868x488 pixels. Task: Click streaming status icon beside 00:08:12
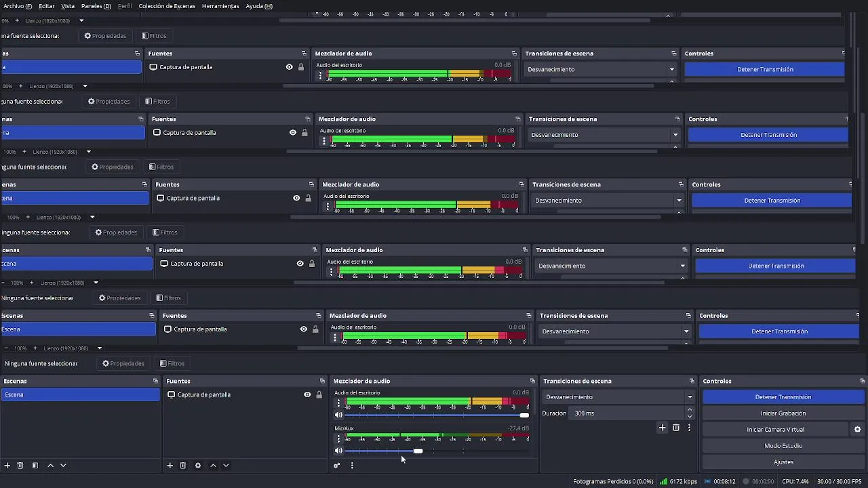tap(708, 481)
